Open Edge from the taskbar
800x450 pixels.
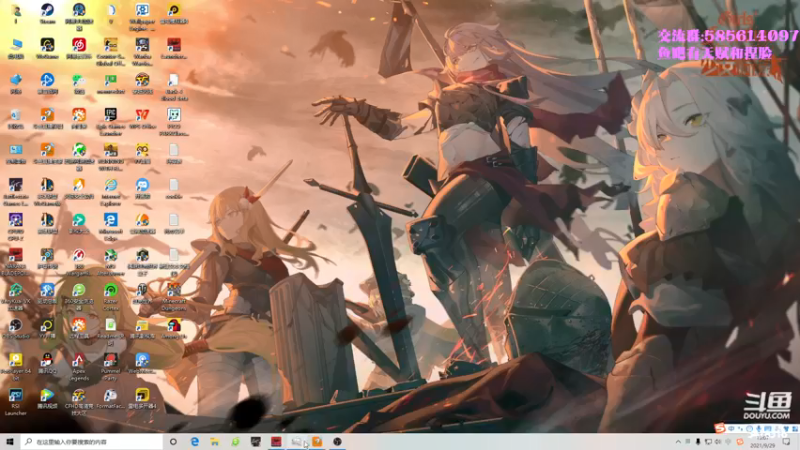click(x=194, y=442)
